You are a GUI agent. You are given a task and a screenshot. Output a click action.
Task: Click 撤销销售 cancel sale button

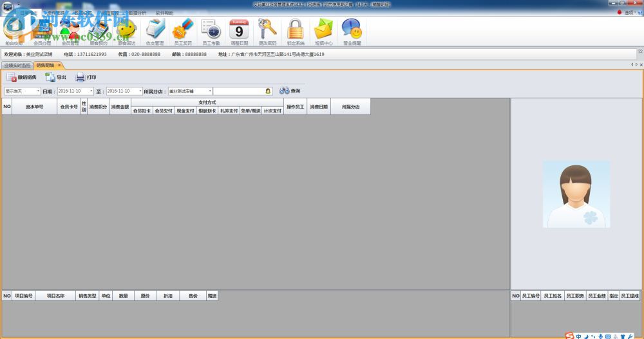click(x=21, y=77)
